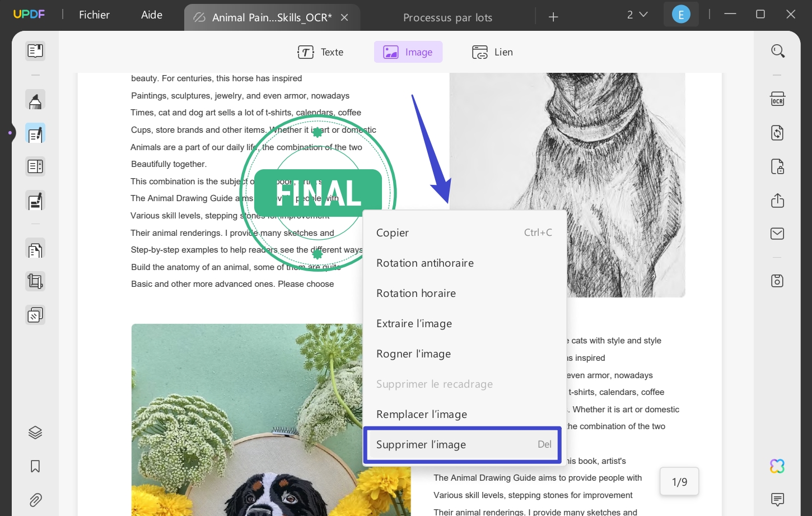Send file by email envelope icon
Image resolution: width=812 pixels, height=516 pixels.
778,234
